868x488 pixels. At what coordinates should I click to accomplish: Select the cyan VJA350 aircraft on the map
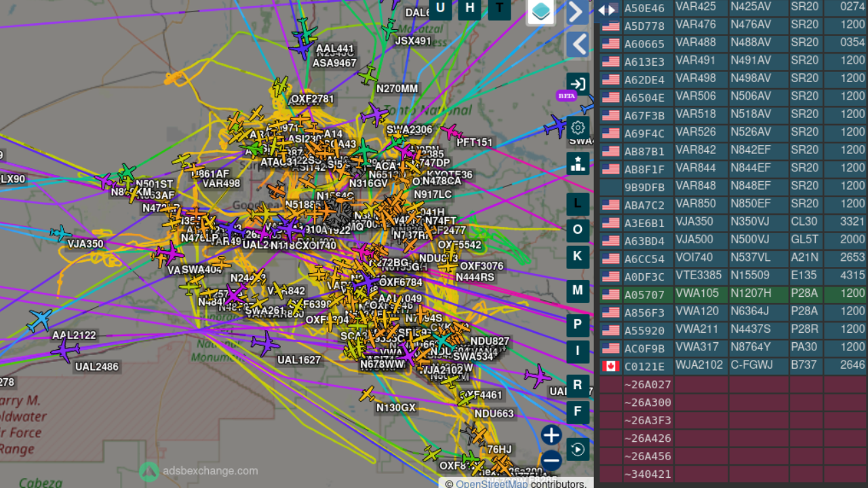60,234
